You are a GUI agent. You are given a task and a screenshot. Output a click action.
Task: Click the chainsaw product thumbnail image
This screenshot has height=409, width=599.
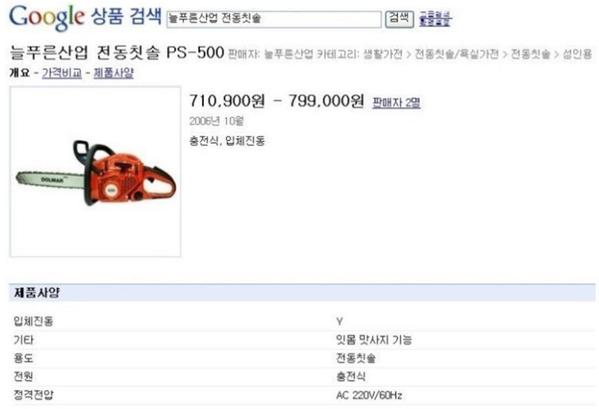[x=95, y=171]
